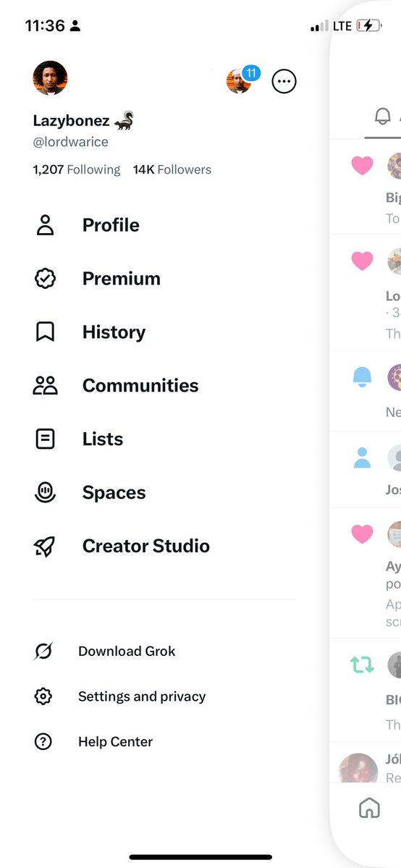Tap the Creator Studio rocket icon

tap(45, 546)
